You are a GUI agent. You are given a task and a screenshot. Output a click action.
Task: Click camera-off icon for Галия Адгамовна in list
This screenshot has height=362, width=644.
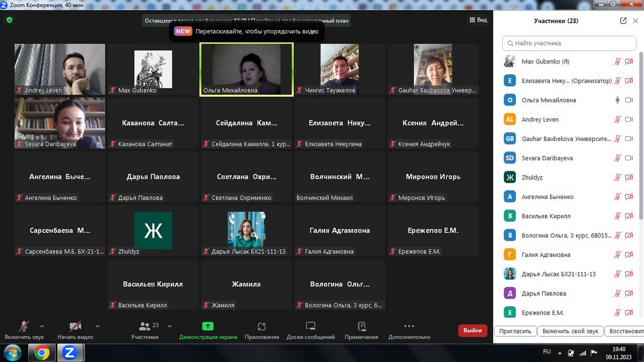[629, 255]
